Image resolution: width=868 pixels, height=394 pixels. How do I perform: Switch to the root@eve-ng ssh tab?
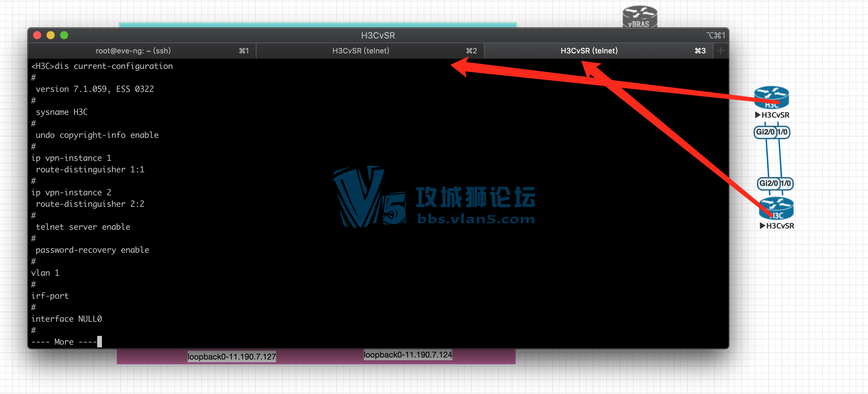142,51
